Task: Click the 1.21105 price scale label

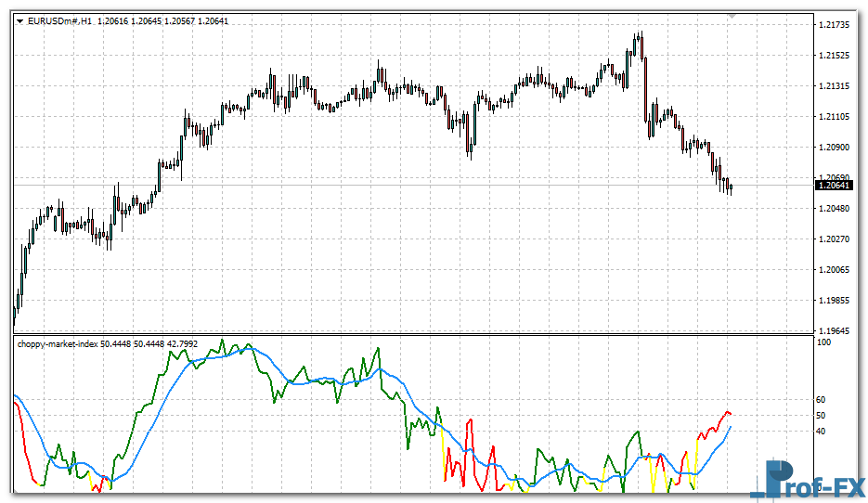Action: [833, 116]
